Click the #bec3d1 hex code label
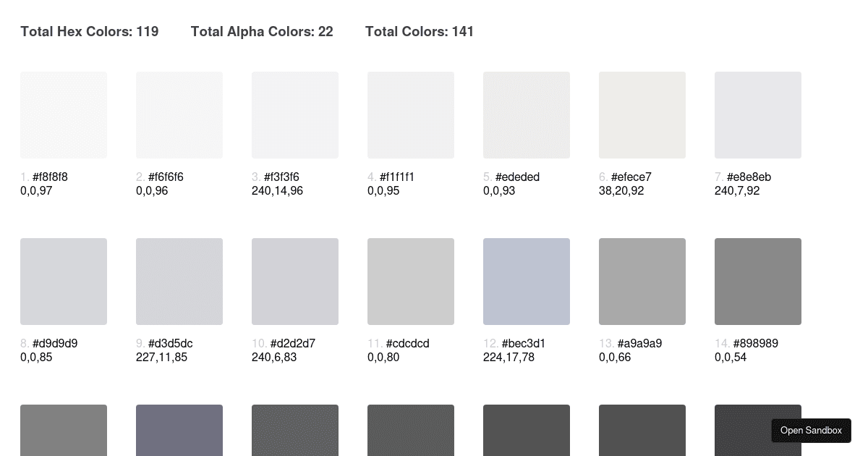Viewport: 868px width, 456px height. pyautogui.click(x=520, y=344)
